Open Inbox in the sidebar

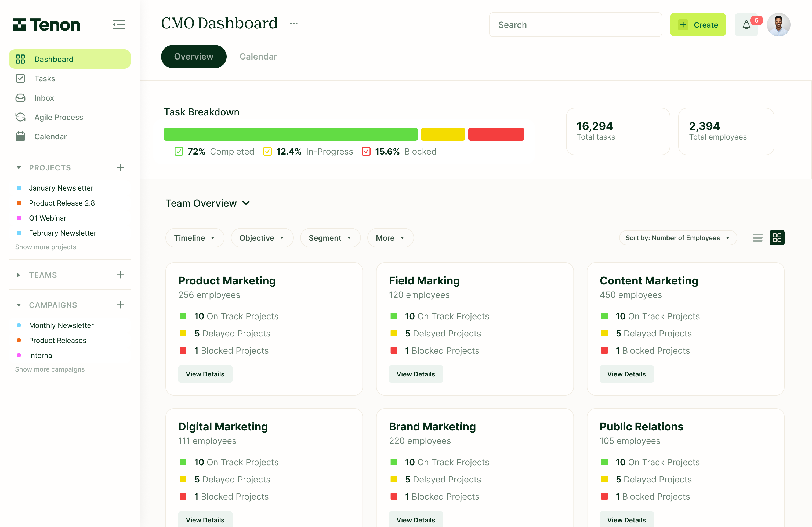click(x=44, y=98)
